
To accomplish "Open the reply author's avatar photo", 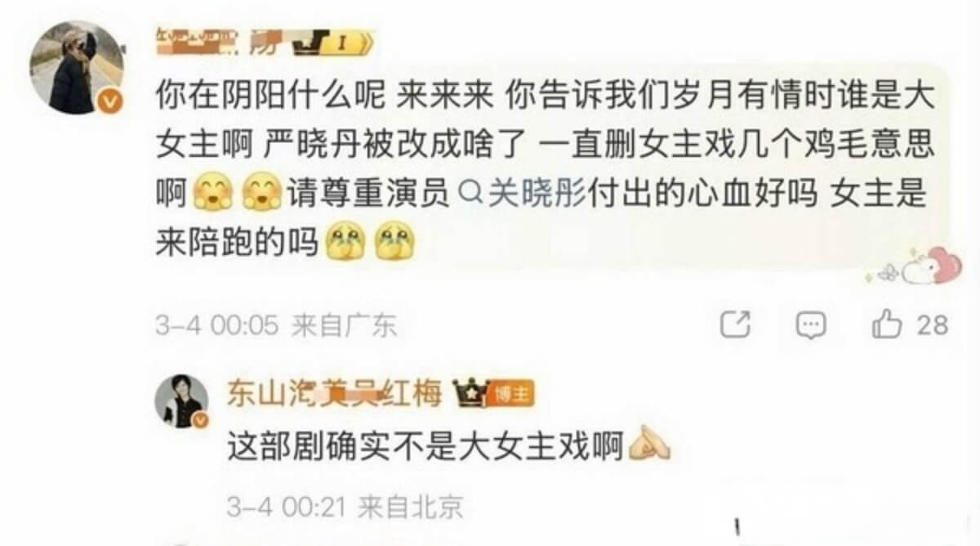I will [181, 401].
